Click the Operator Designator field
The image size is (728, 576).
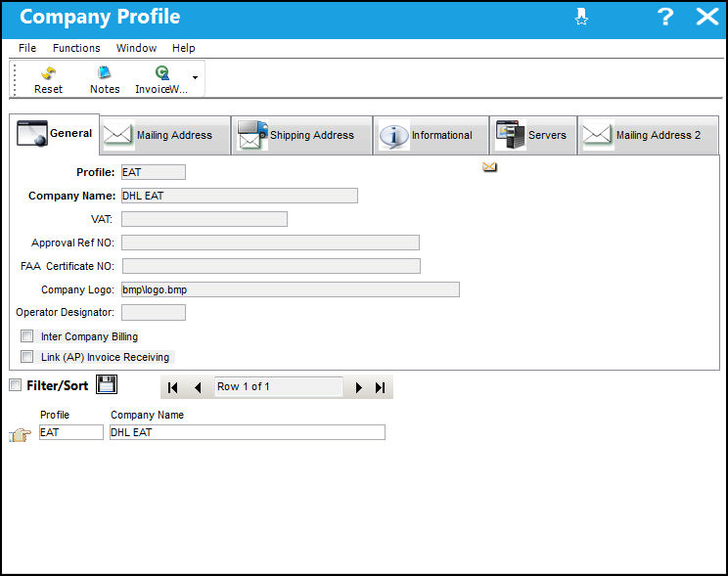click(154, 312)
